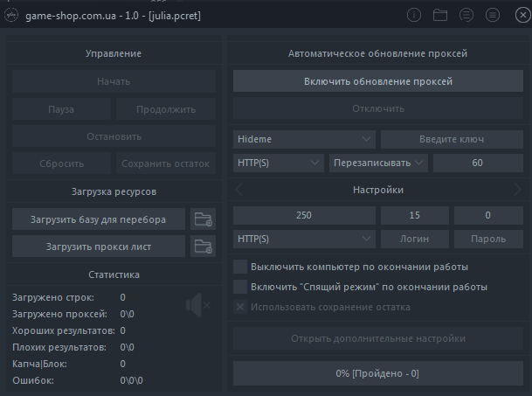Click Загрузить прокси лист button
Image resolution: width=532 pixels, height=396 pixels.
point(99,247)
